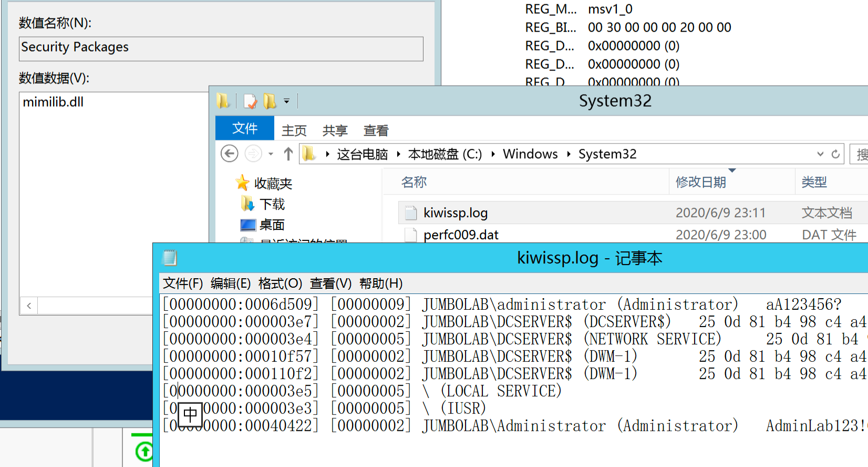Click the 中 input method indicator
This screenshot has width=868, height=467.
(190, 415)
